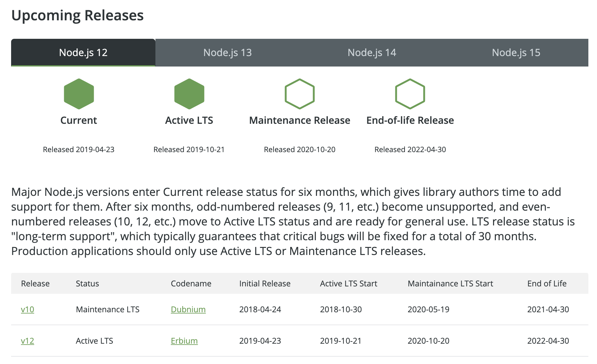Click the Maintainance LTS Start column header
The height and width of the screenshot is (364, 597).
[450, 283]
